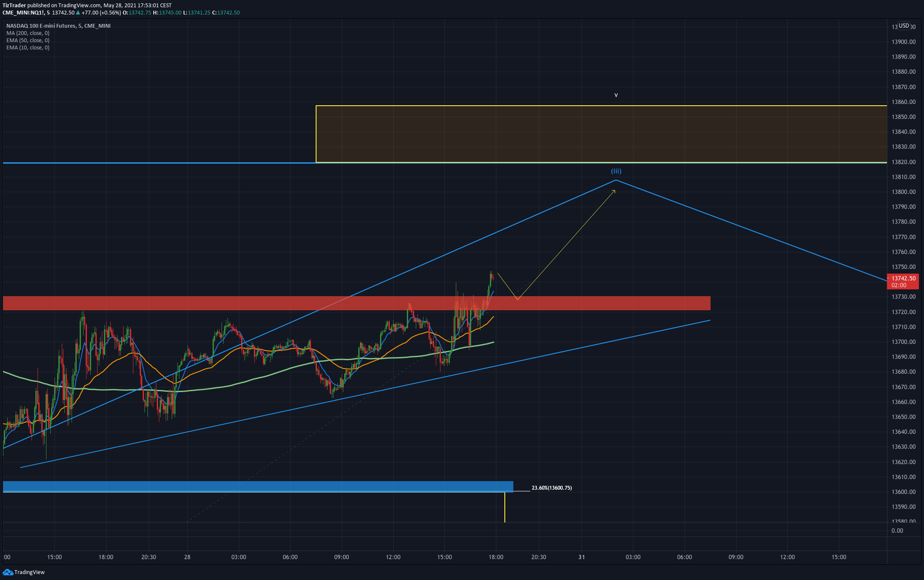Click the 31 date label on time axis

coord(581,557)
